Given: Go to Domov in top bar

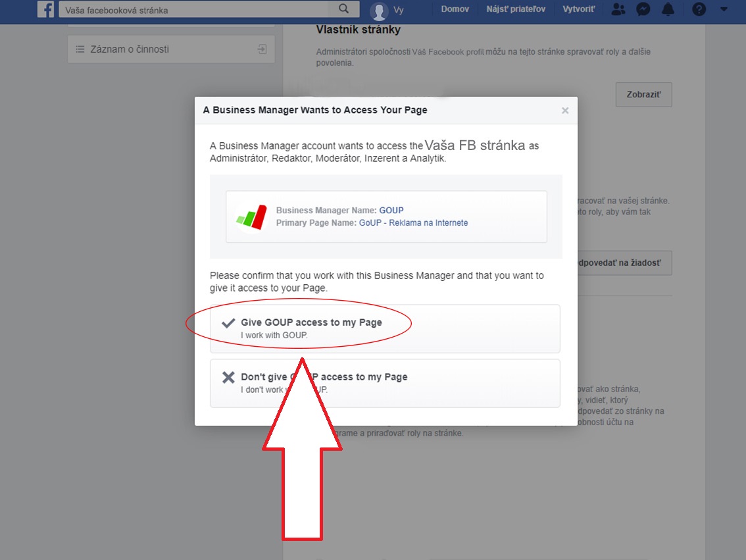Looking at the screenshot, I should pos(455,9).
